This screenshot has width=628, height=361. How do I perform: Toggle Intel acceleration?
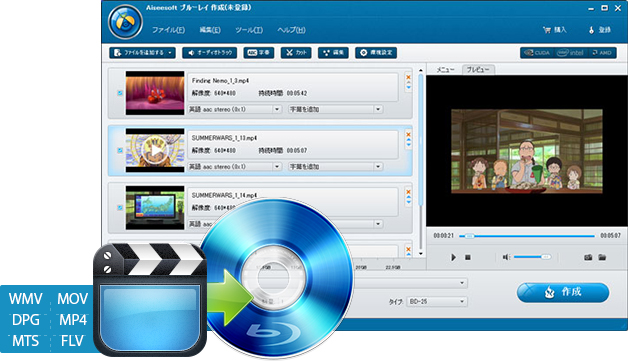(570, 53)
